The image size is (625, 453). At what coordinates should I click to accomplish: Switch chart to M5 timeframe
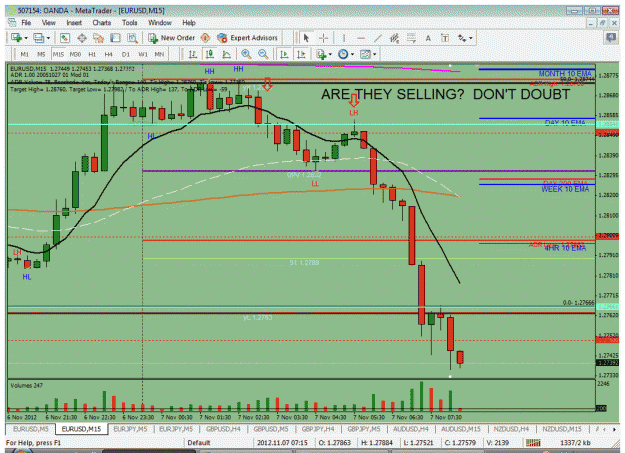point(41,54)
